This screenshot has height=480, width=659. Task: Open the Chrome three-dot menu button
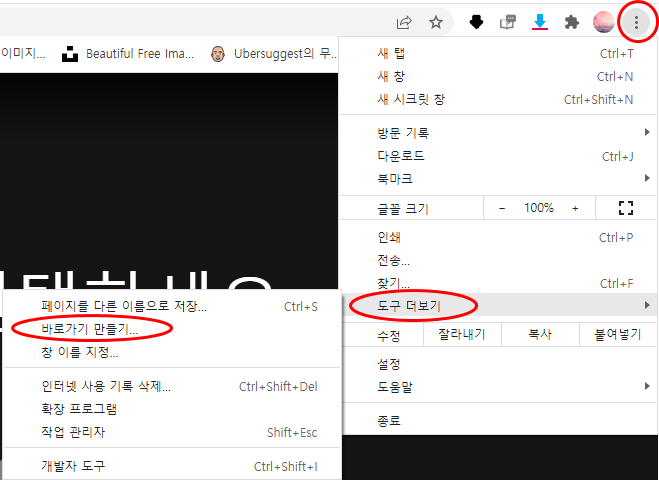(x=636, y=22)
